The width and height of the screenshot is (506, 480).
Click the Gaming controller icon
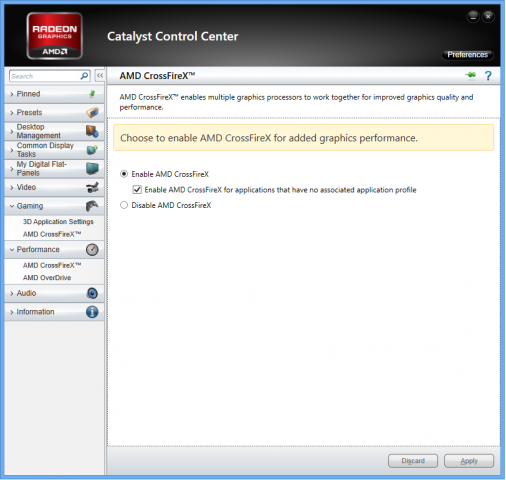(92, 206)
